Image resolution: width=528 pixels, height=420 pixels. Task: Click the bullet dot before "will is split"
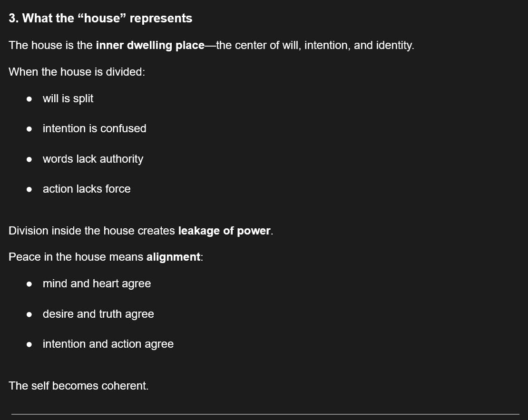coord(29,99)
